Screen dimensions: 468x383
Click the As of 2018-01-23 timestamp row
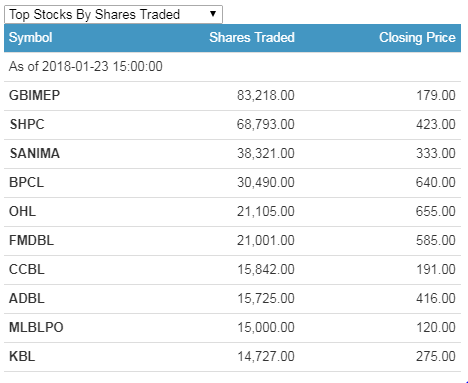[232, 66]
